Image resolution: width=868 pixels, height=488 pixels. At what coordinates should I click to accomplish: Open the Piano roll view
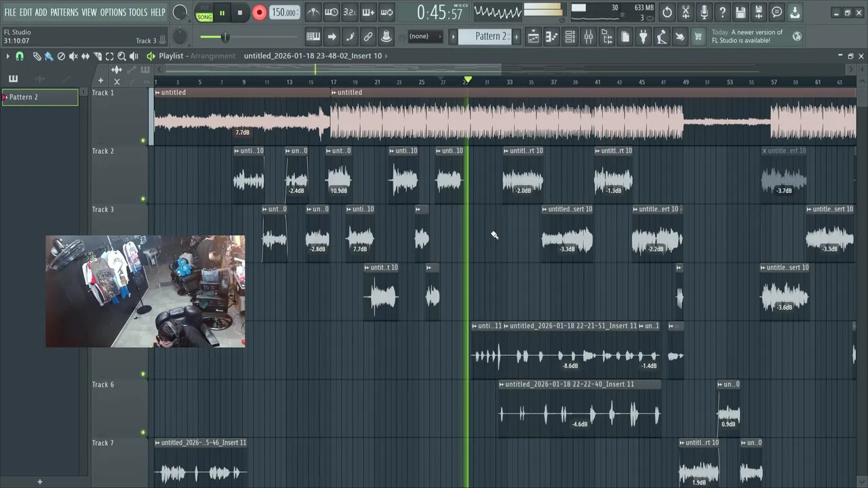coord(552,37)
